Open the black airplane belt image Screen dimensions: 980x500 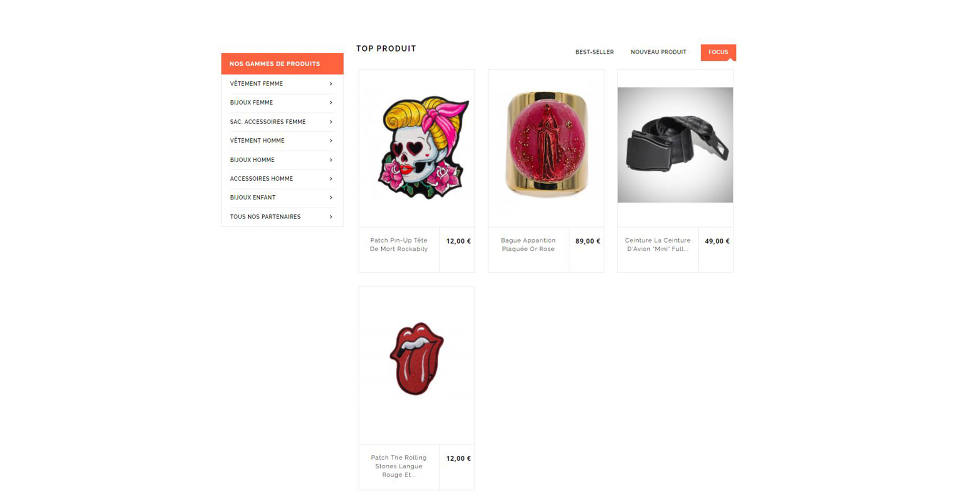[x=675, y=145]
